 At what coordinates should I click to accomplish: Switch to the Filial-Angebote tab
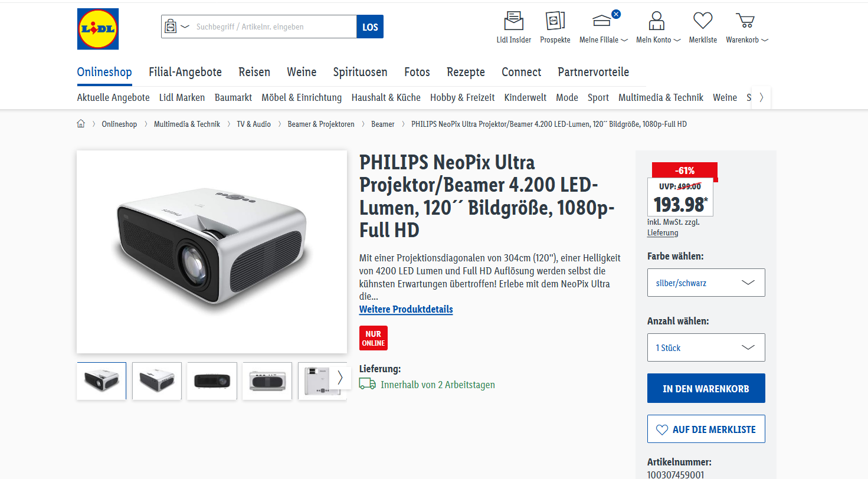(185, 72)
